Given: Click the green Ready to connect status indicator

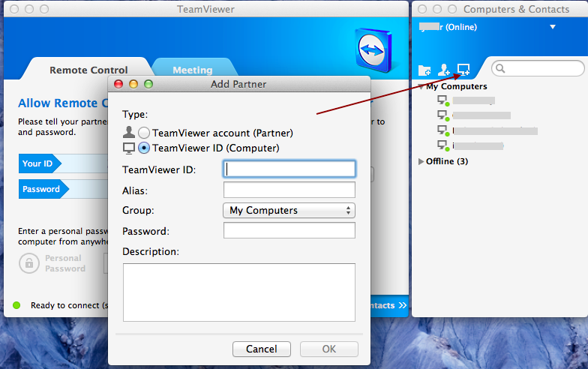Looking at the screenshot, I should (16, 305).
